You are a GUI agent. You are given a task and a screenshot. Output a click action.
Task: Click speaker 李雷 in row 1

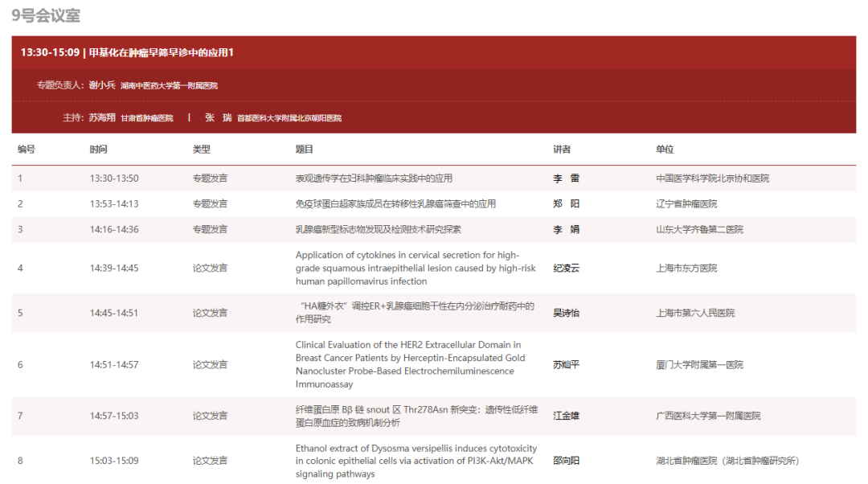tap(567, 178)
